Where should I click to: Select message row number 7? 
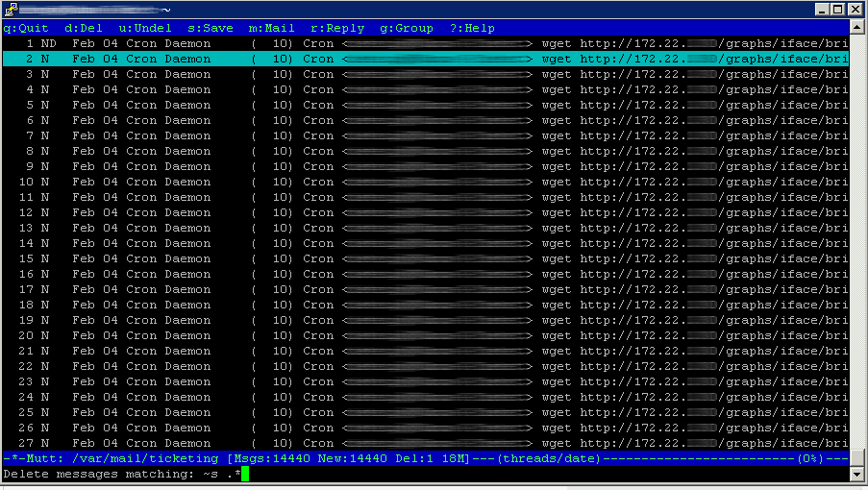pyautogui.click(x=425, y=135)
